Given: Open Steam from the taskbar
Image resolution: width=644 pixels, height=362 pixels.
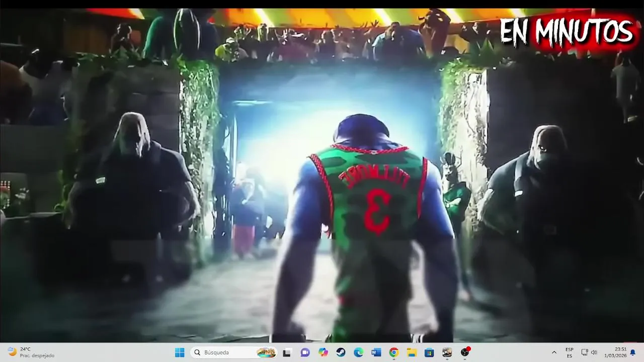Looking at the screenshot, I should (341, 352).
